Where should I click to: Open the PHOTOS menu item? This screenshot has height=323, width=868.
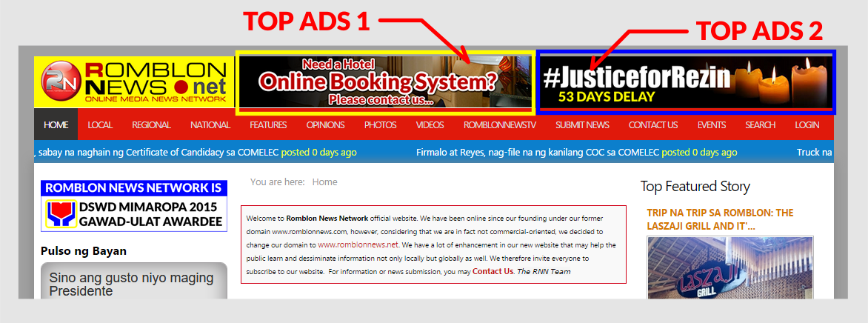pyautogui.click(x=380, y=124)
